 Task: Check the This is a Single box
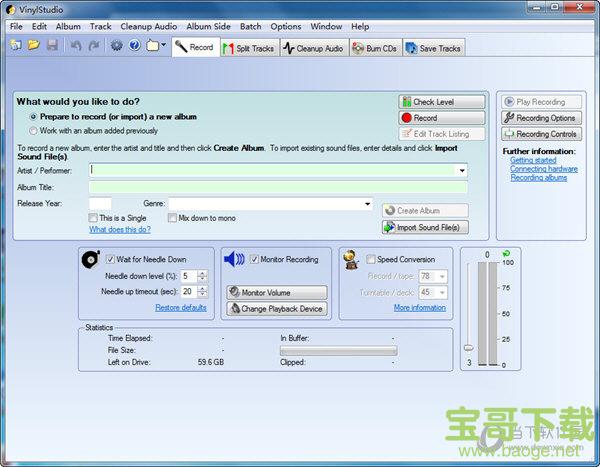point(94,217)
